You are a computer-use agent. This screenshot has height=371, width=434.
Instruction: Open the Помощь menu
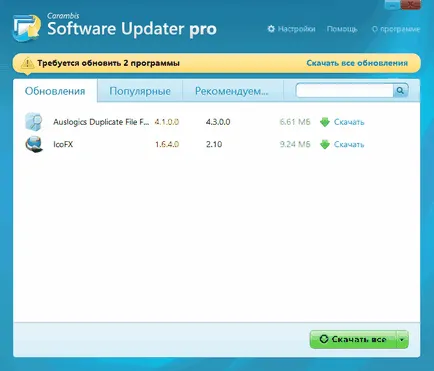tap(342, 29)
